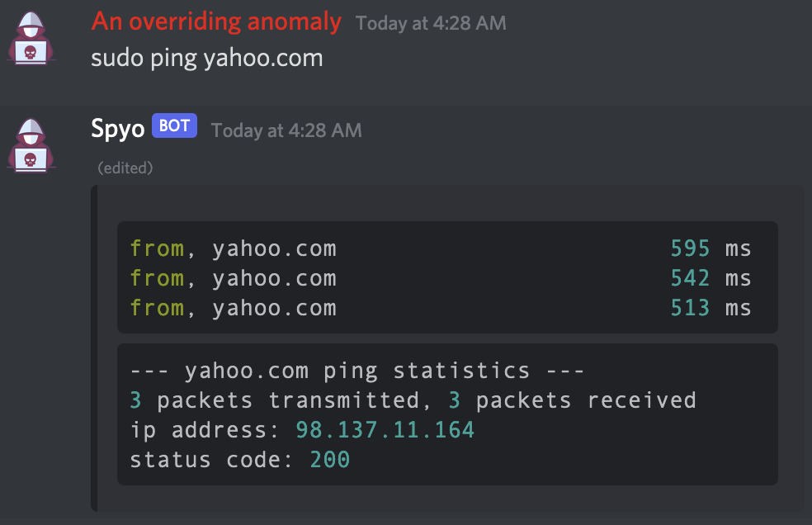Click the first 'from, yahoo.com' line text
This screenshot has height=525, width=812.
(x=233, y=248)
